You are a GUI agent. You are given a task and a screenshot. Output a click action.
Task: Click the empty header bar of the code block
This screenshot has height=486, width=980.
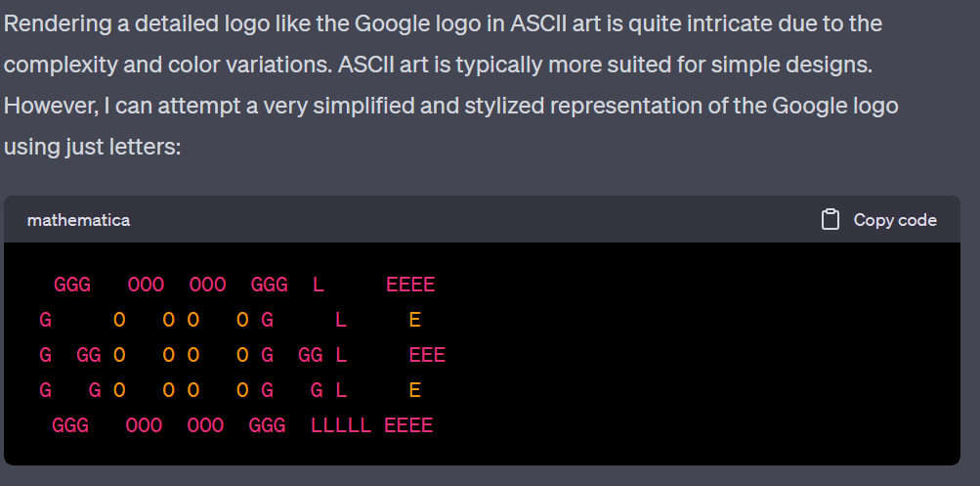tap(475, 220)
